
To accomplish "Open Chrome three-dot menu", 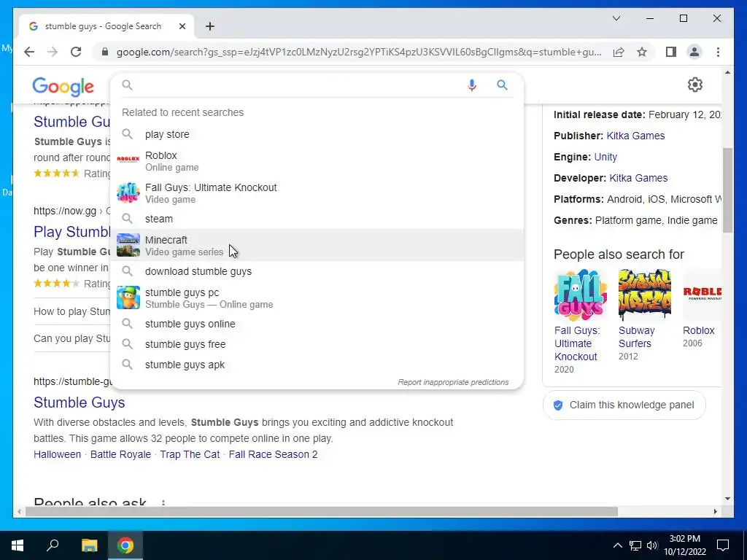I will [718, 52].
